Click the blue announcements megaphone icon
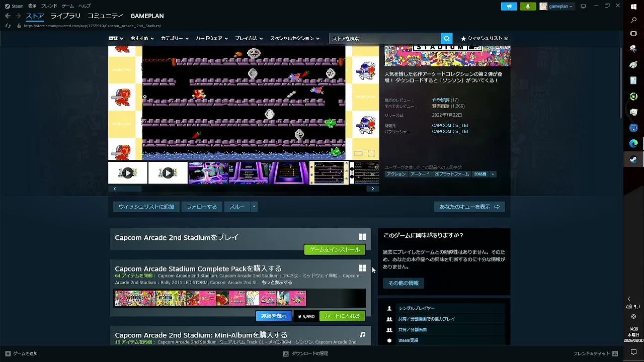This screenshot has width=644, height=362. coord(509,6)
